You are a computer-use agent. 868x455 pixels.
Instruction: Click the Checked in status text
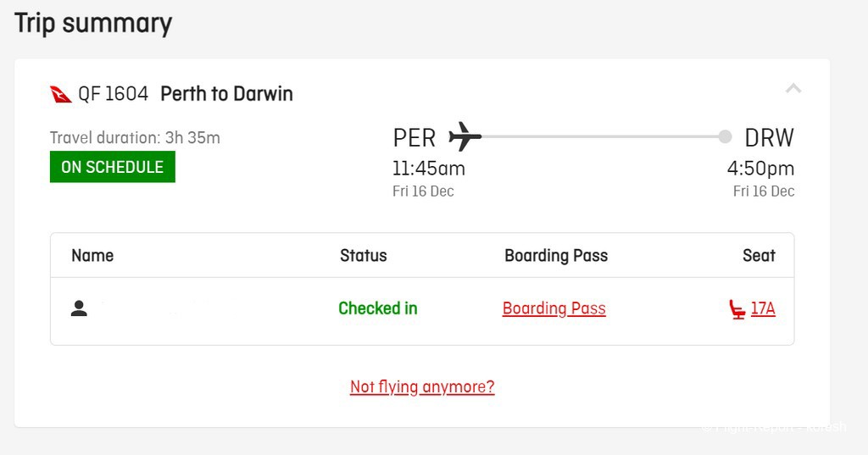point(378,308)
